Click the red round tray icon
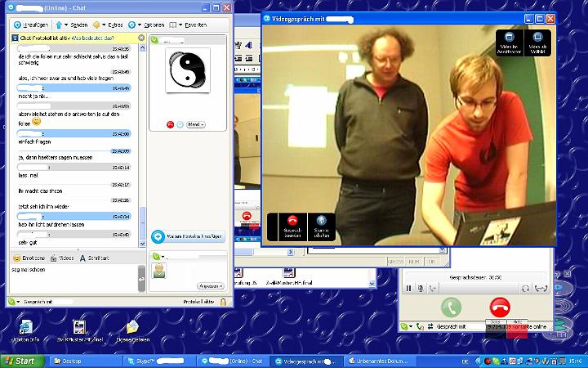This screenshot has height=368, width=588. point(488,361)
